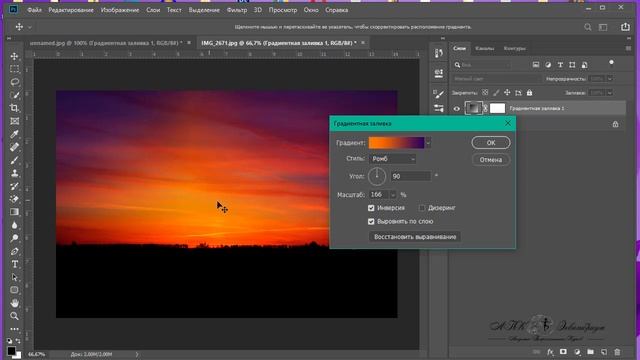Screen dimensions: 640x360
Task: Switch to the unnamed.jpg document tab
Action: pos(106,43)
